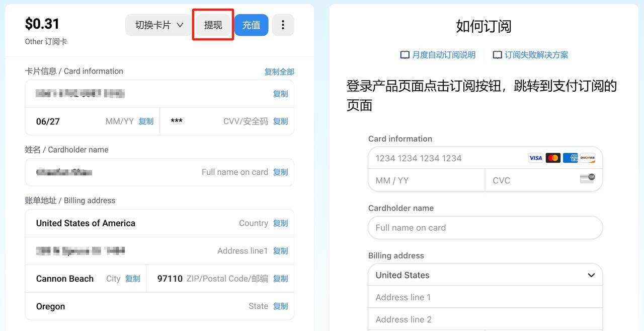Click the Visa card logo
644x331 pixels.
coord(536,158)
